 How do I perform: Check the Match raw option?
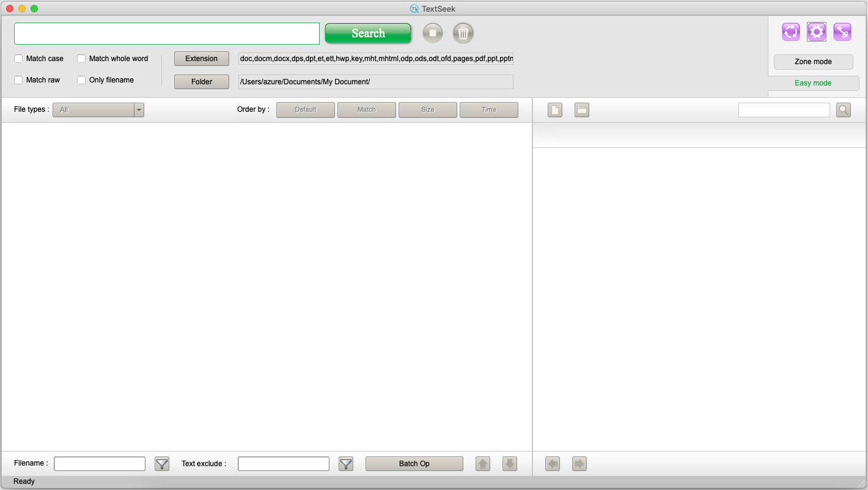19,80
